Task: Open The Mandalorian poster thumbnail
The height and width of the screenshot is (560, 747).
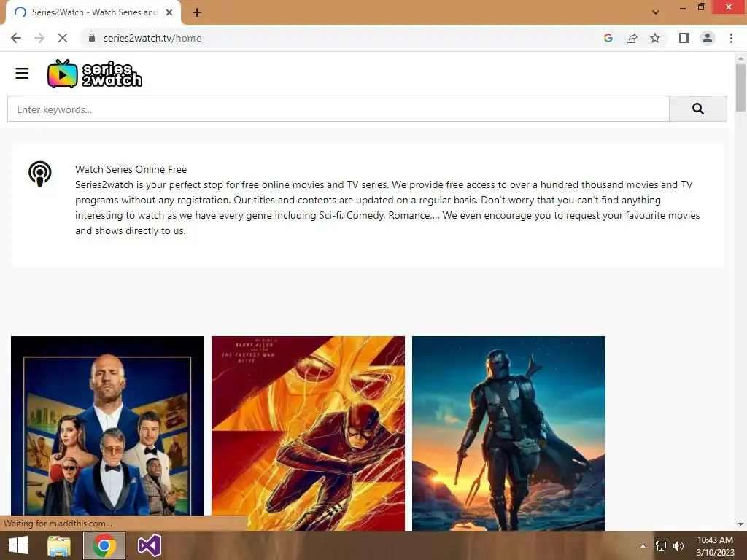Action: pos(508,433)
